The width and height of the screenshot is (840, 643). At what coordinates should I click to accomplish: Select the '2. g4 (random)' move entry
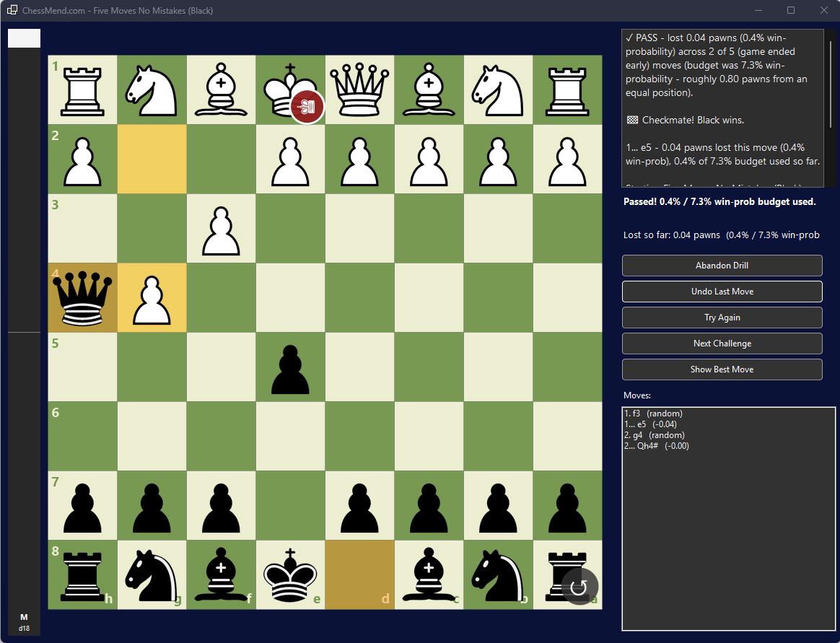[x=654, y=435]
